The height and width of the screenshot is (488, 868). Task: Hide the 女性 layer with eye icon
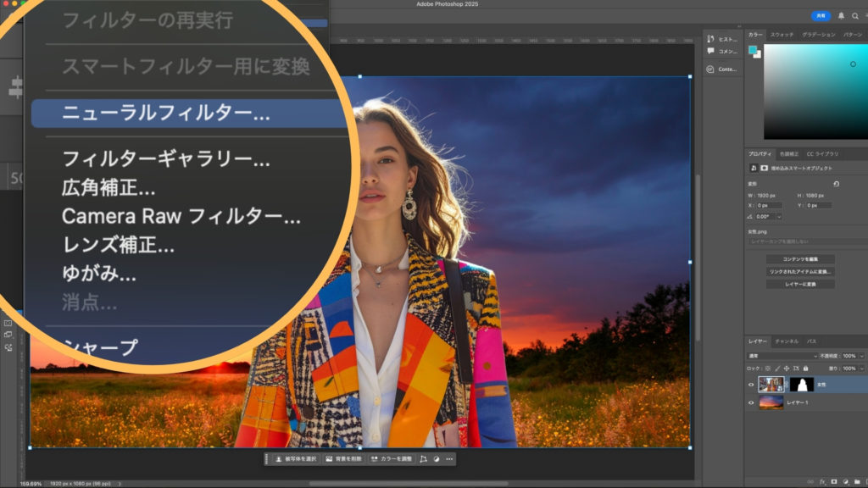click(751, 385)
